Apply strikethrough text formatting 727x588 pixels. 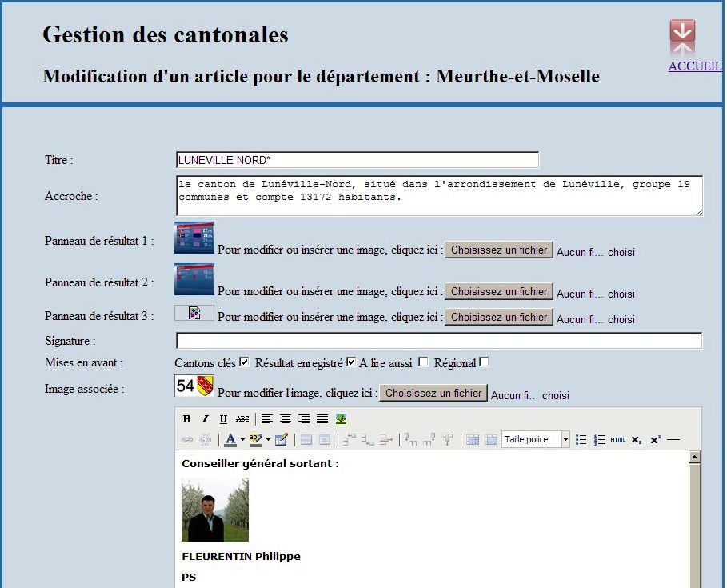tap(242, 418)
